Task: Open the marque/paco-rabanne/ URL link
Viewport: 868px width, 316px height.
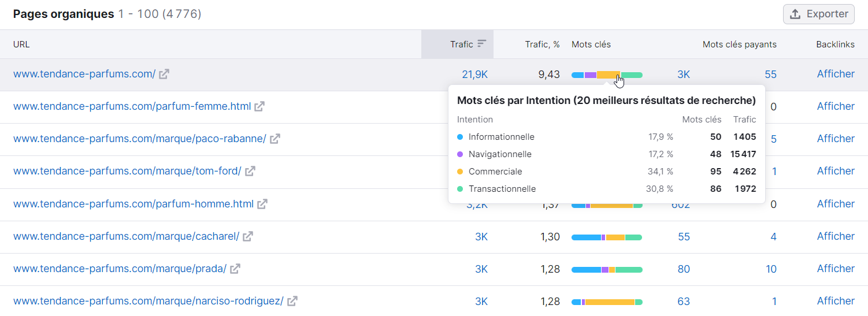Action: tap(140, 139)
